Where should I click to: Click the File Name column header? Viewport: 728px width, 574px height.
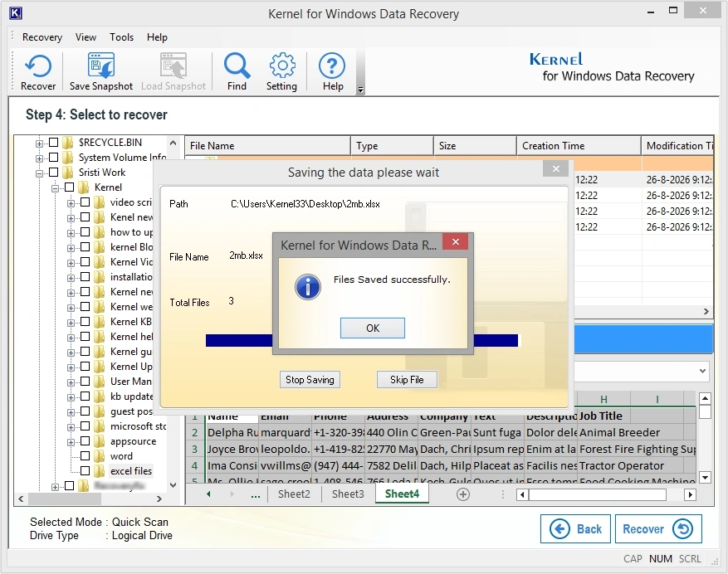click(267, 146)
